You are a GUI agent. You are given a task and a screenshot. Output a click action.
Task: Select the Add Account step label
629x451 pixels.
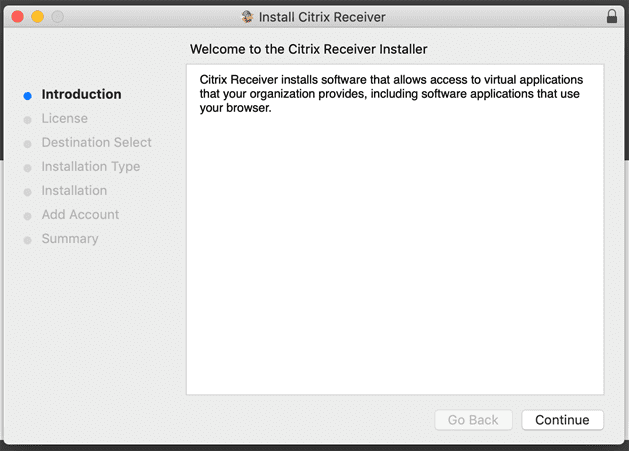(x=80, y=215)
